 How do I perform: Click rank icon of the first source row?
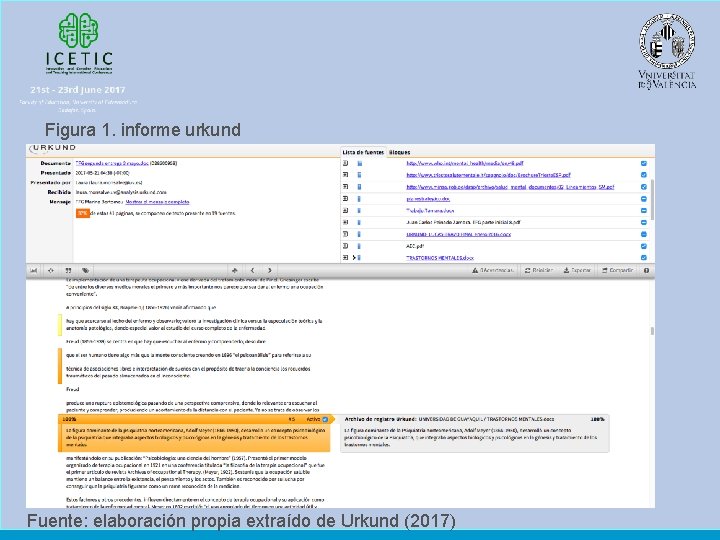point(345,163)
